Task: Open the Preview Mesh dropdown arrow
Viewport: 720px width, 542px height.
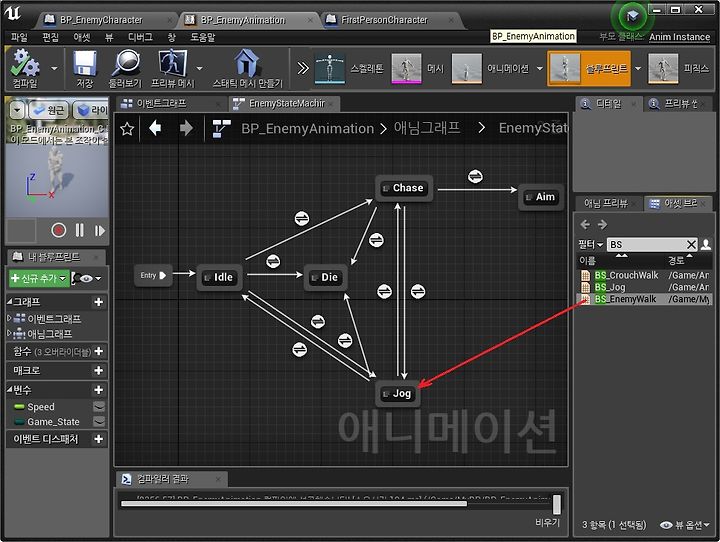Action: point(199,68)
